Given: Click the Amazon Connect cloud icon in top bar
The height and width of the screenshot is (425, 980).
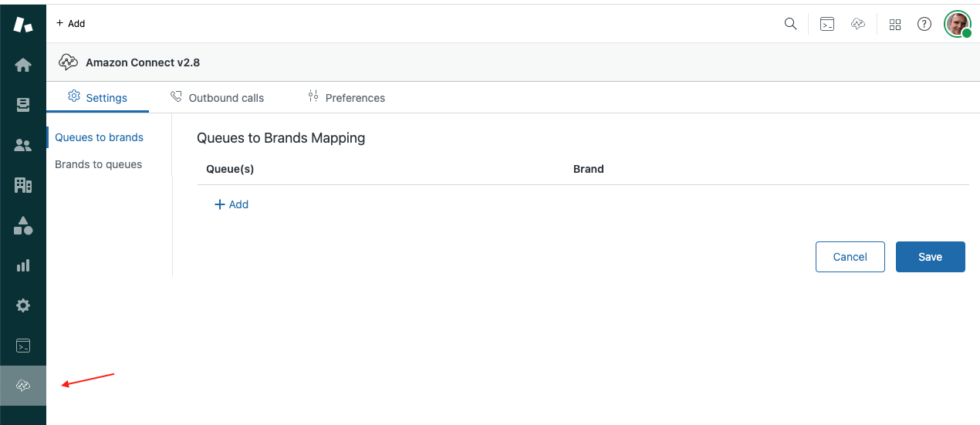Looking at the screenshot, I should (x=858, y=24).
